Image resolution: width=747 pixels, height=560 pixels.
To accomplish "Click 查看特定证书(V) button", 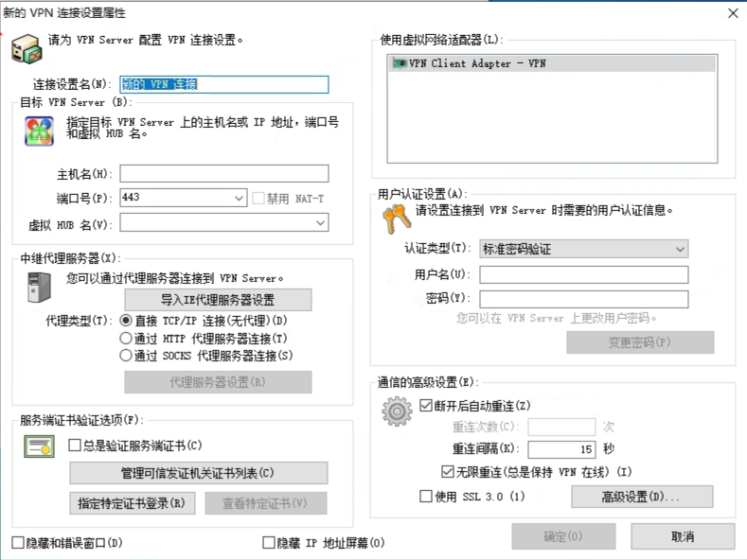I will (x=266, y=503).
